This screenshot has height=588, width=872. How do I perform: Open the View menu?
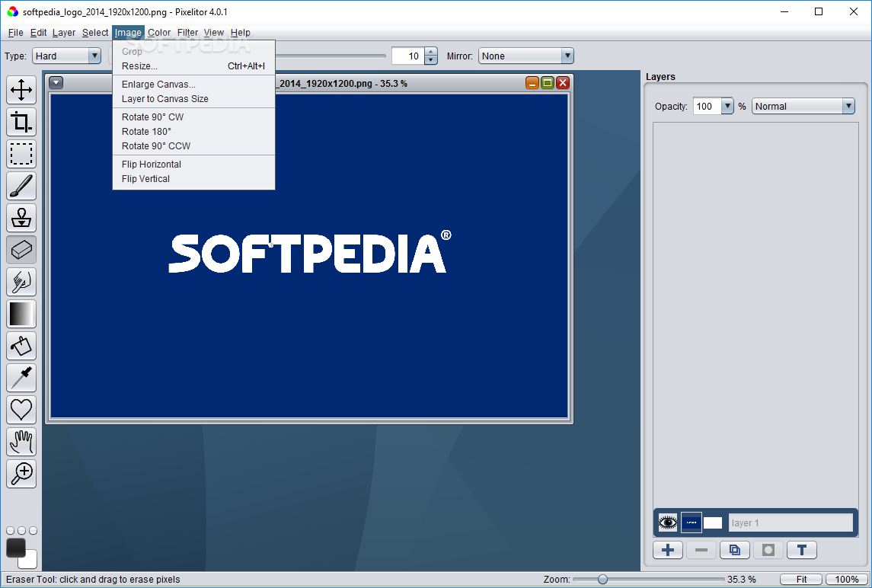tap(213, 32)
